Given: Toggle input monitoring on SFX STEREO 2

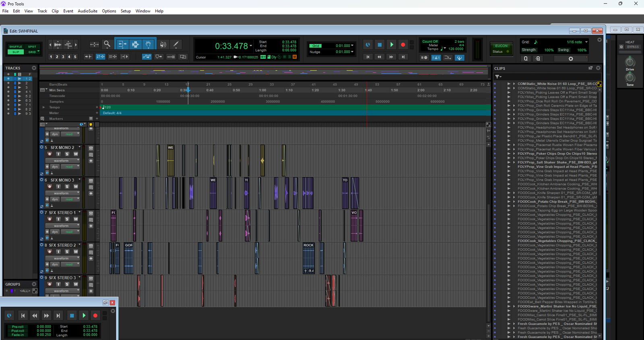Looking at the screenshot, I should (58, 252).
